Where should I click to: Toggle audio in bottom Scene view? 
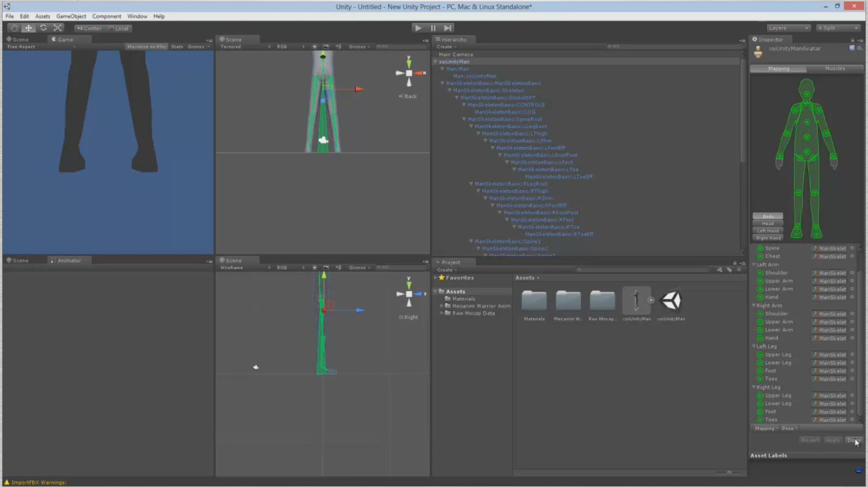point(338,268)
